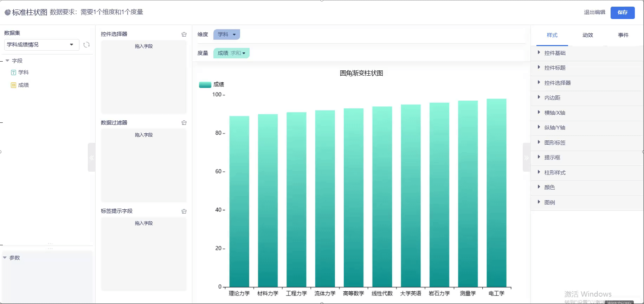Viewport: 644px width, 304px height.
Task: Click the 岩石力学 bar in the chart
Action: pos(439,195)
